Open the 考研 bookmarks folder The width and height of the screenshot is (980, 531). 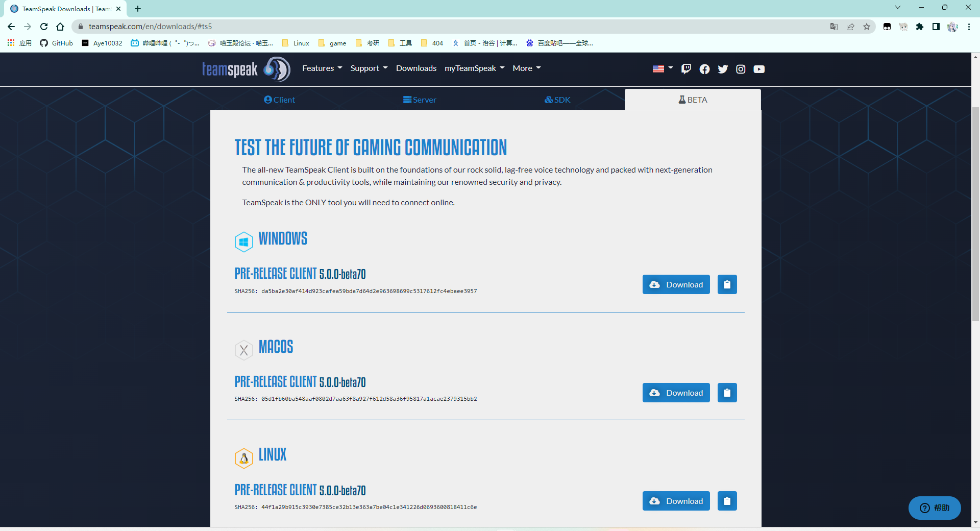point(367,43)
